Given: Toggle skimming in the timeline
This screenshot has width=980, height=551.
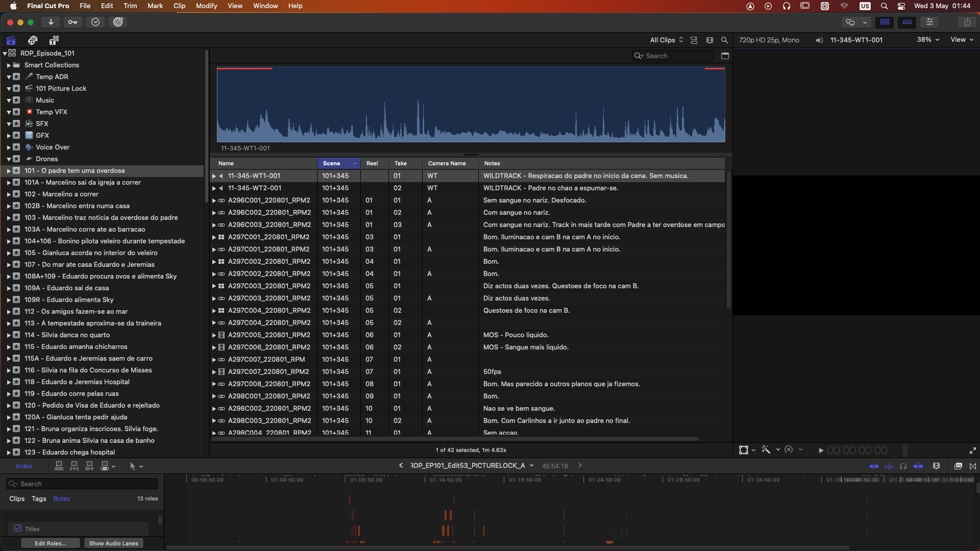Looking at the screenshot, I should click(x=874, y=466).
